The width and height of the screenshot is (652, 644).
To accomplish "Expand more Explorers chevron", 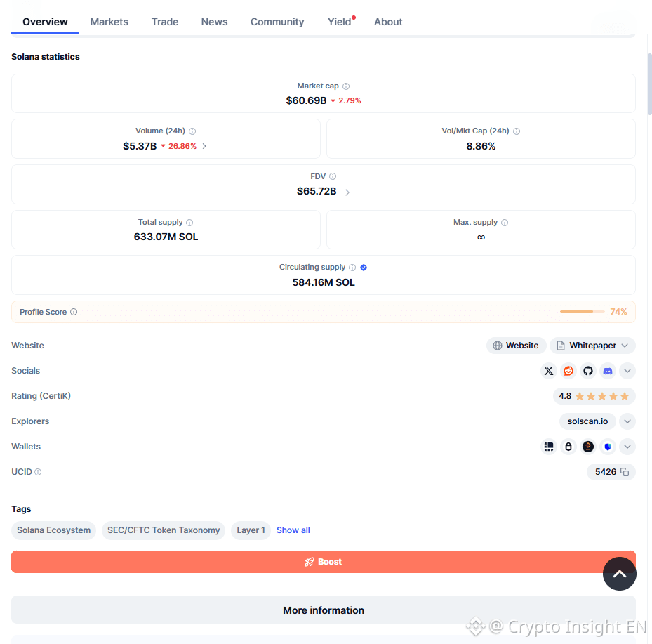I will pos(627,421).
